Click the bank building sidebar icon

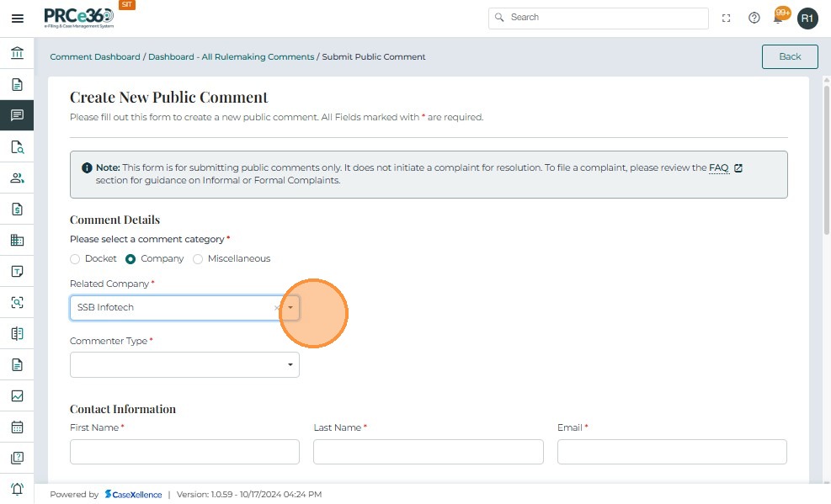(x=17, y=54)
